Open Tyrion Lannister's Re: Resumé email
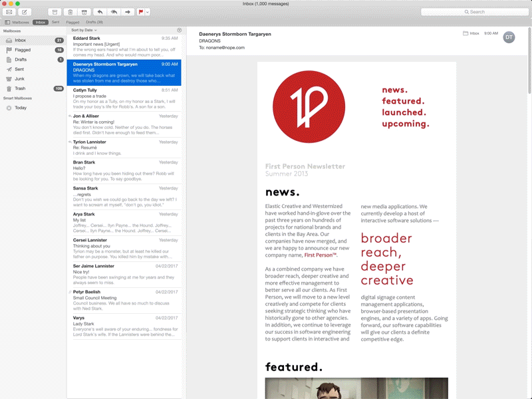Image resolution: width=532 pixels, height=399 pixels. pos(124,148)
